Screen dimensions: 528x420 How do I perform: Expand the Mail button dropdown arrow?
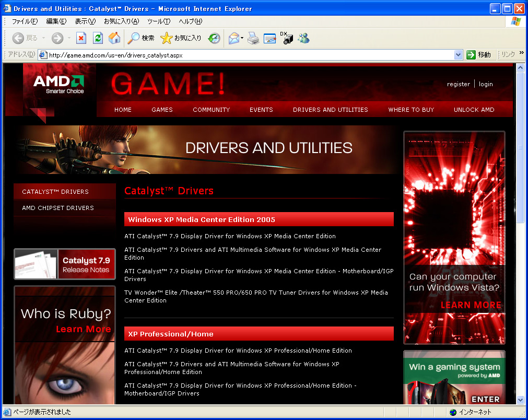(242, 38)
